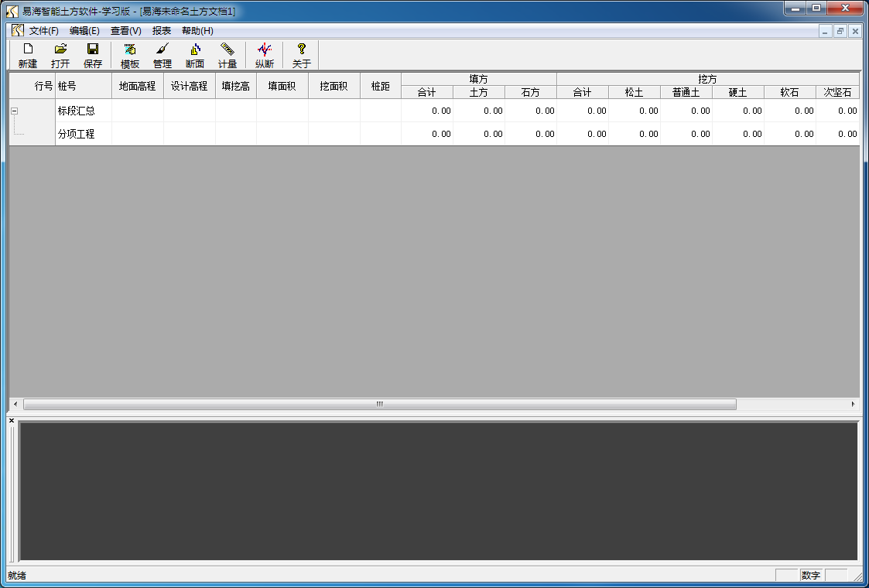Viewport: 869px width, 588px height.
Task: Click the 硬土 column header
Action: click(737, 93)
